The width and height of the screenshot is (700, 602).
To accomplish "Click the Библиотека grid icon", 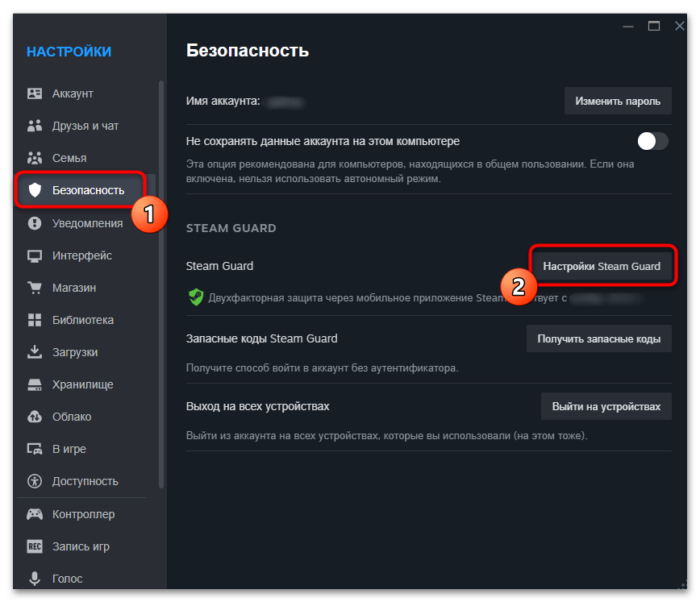I will coord(35,320).
